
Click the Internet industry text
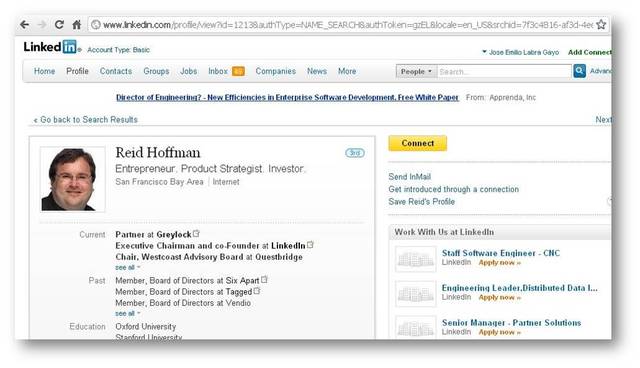coord(226,182)
